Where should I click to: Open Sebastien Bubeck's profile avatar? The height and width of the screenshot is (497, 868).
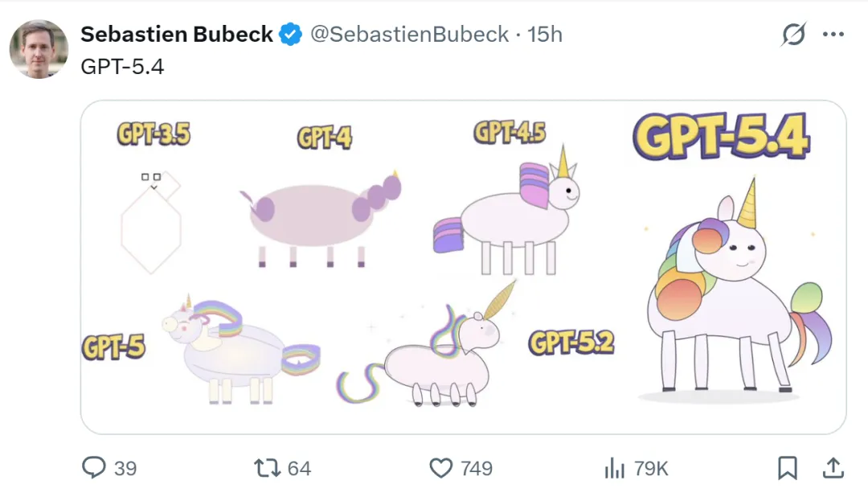[39, 49]
